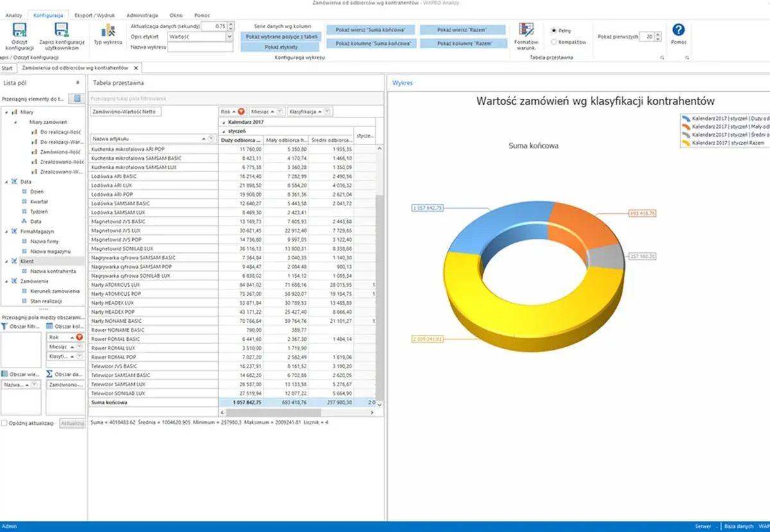Click the Pomoc question mark icon

click(x=678, y=30)
